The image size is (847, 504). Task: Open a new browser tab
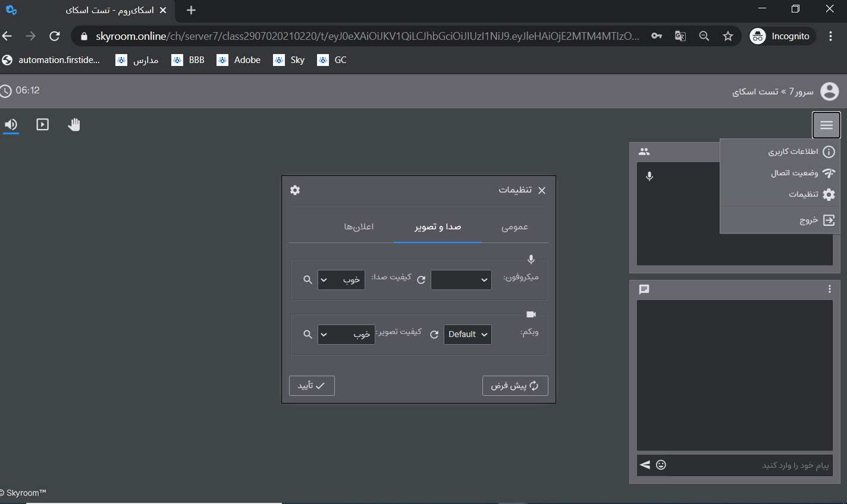point(191,10)
